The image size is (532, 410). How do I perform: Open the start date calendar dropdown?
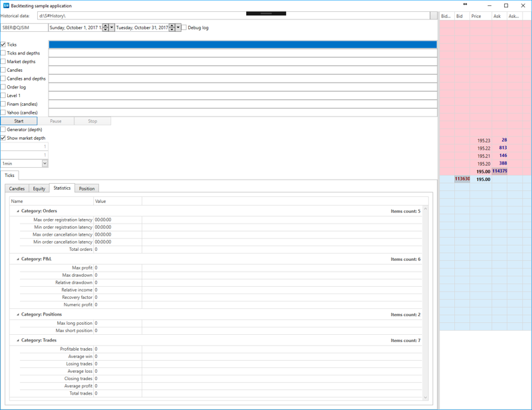tap(112, 28)
